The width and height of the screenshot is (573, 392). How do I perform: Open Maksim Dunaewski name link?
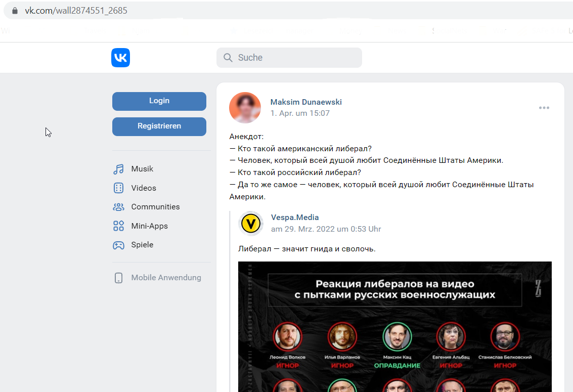pos(306,102)
